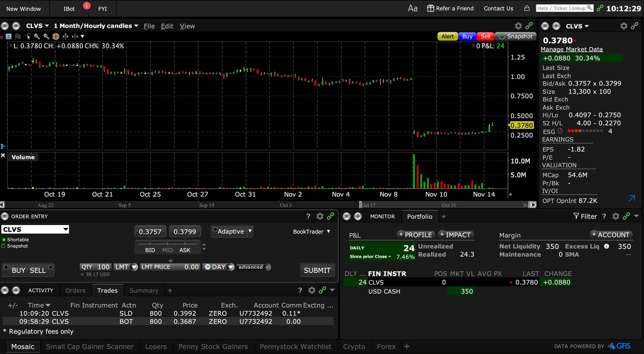644x354 pixels.
Task: Click the trendline drawing tool icon
Action: pyautogui.click(x=27, y=37)
